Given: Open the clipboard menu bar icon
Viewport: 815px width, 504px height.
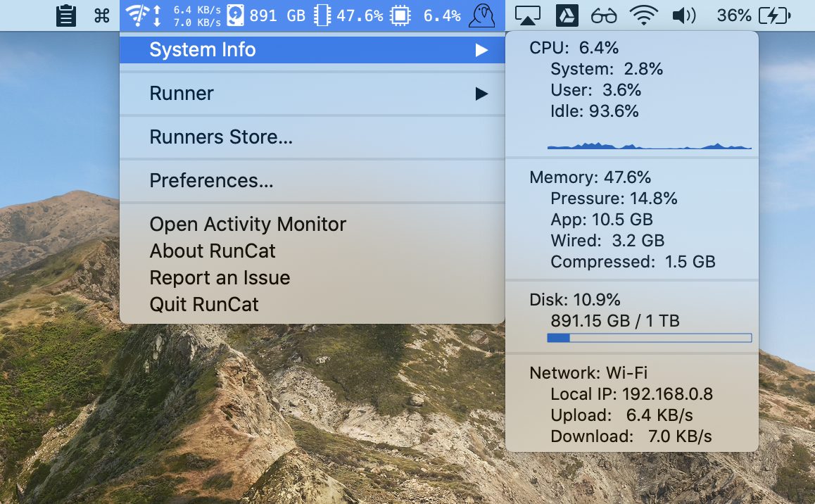Looking at the screenshot, I should pyautogui.click(x=66, y=15).
